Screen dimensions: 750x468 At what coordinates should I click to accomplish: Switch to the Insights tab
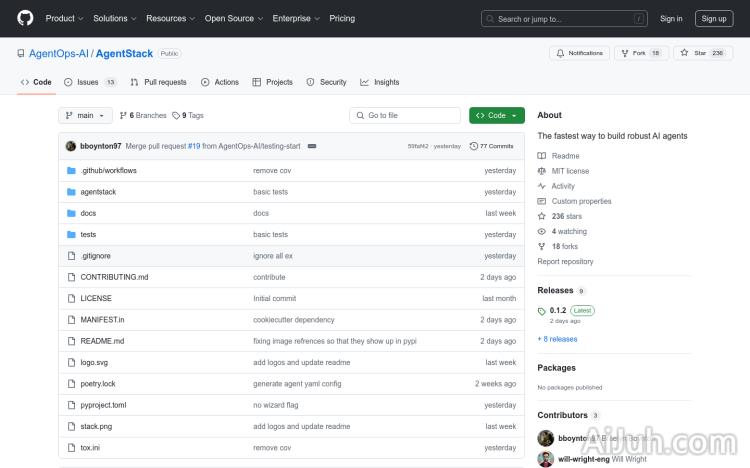tap(380, 82)
